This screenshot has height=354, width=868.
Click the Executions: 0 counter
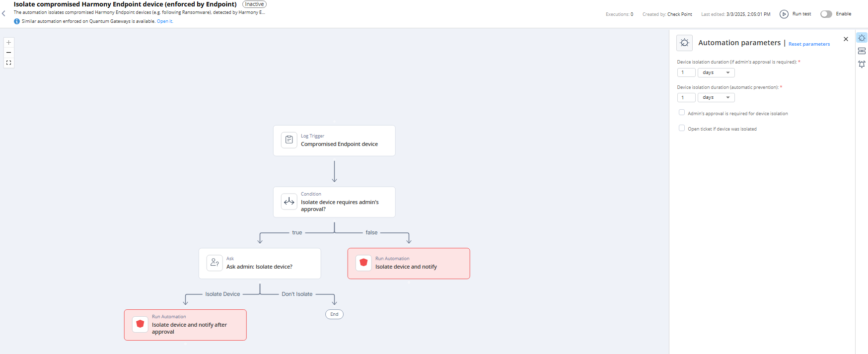(619, 14)
